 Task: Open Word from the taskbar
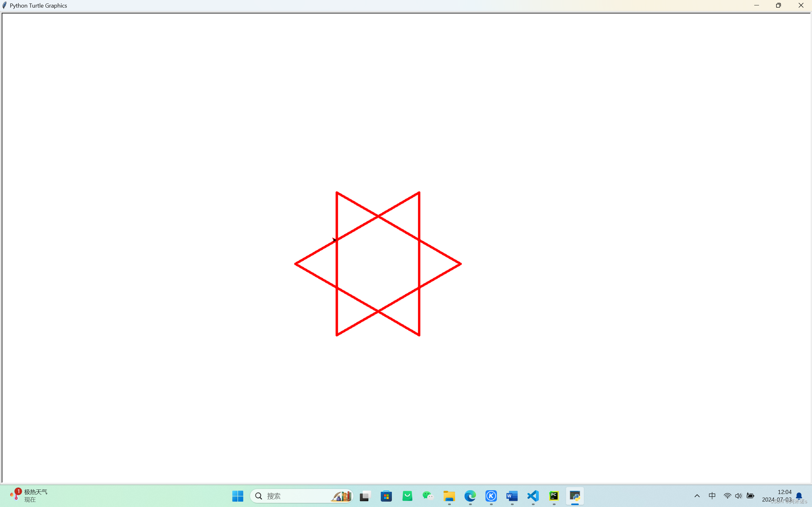[512, 496]
